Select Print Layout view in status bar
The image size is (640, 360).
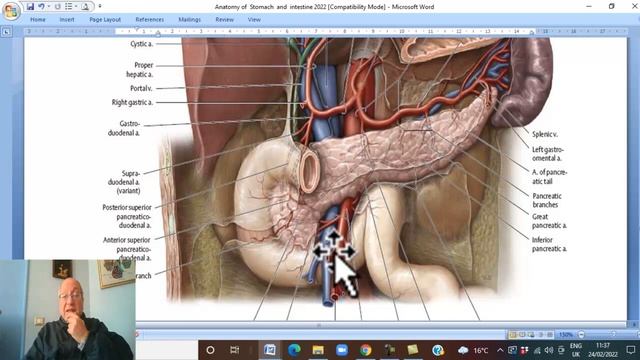pos(513,335)
